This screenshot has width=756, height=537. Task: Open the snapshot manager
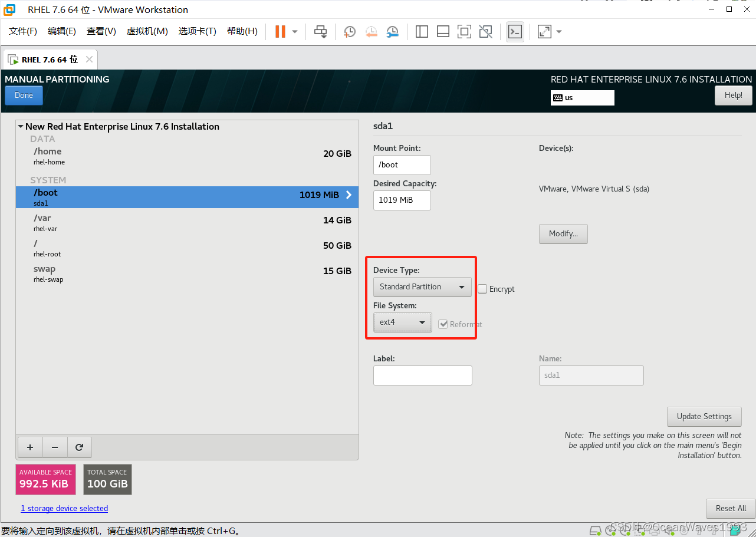(x=392, y=31)
